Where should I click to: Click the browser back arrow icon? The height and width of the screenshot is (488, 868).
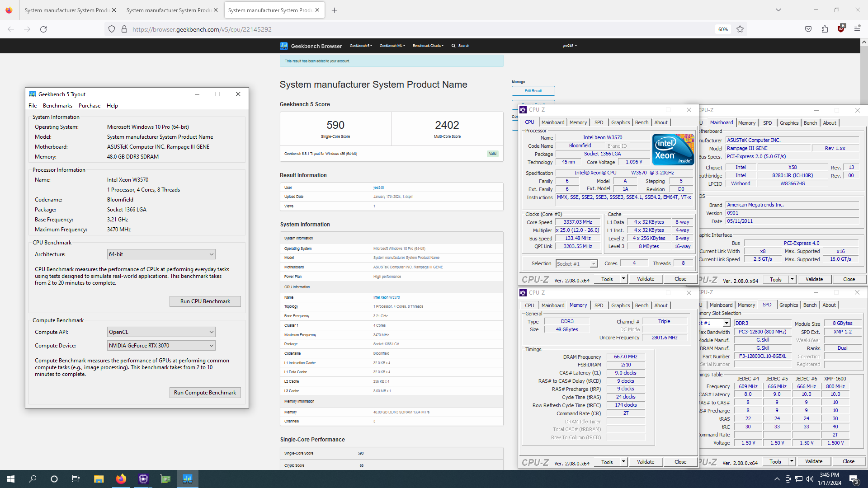(11, 29)
